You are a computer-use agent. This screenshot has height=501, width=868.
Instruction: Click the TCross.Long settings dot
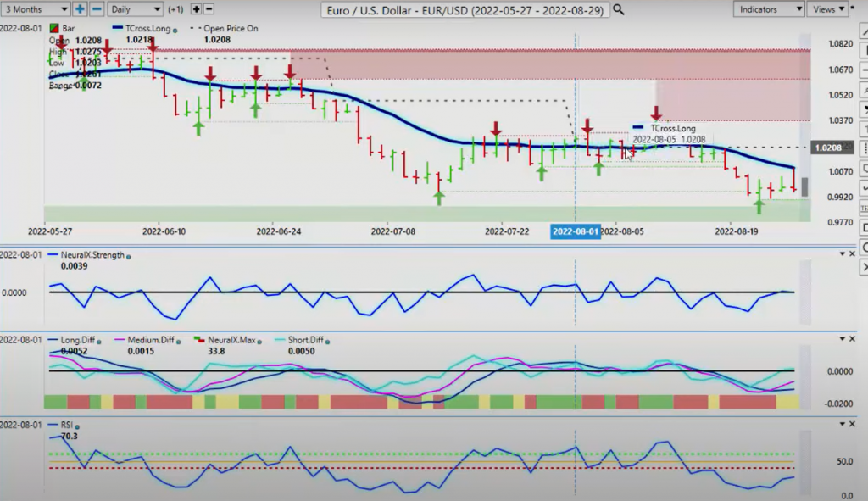click(x=175, y=30)
